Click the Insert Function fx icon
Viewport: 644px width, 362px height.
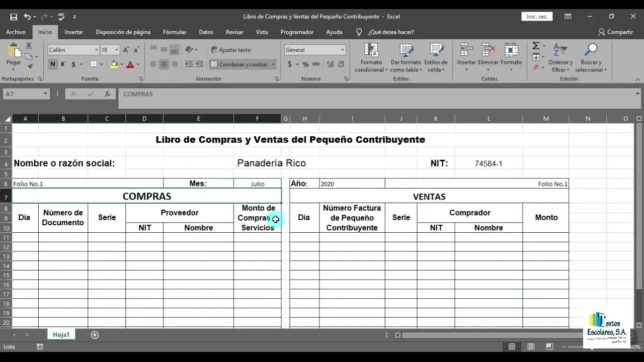107,94
